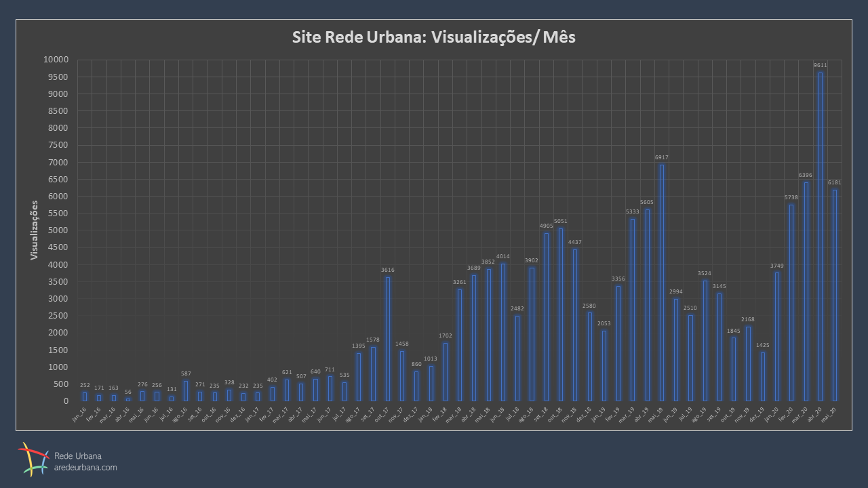
Task: Click the bar with value 2482
Action: (517, 359)
